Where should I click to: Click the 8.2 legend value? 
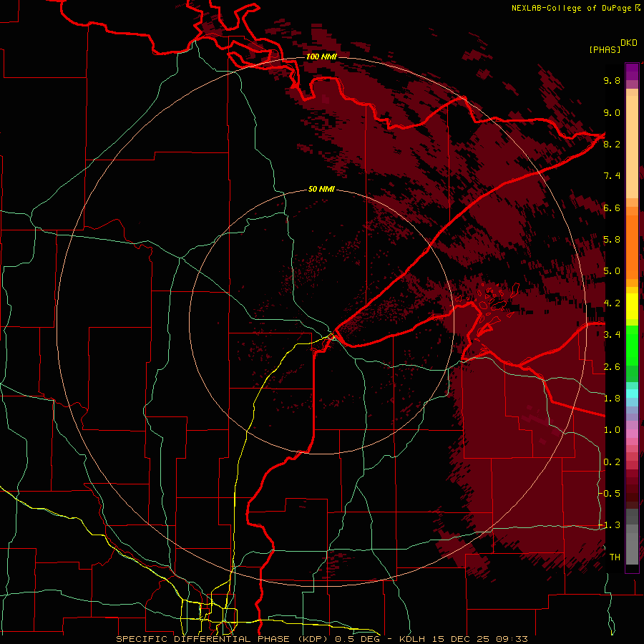tap(612, 144)
